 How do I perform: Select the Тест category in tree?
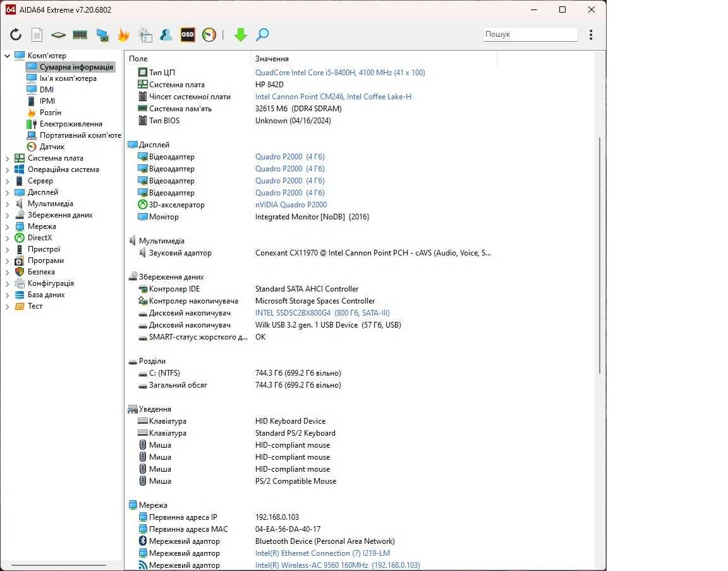click(x=35, y=306)
